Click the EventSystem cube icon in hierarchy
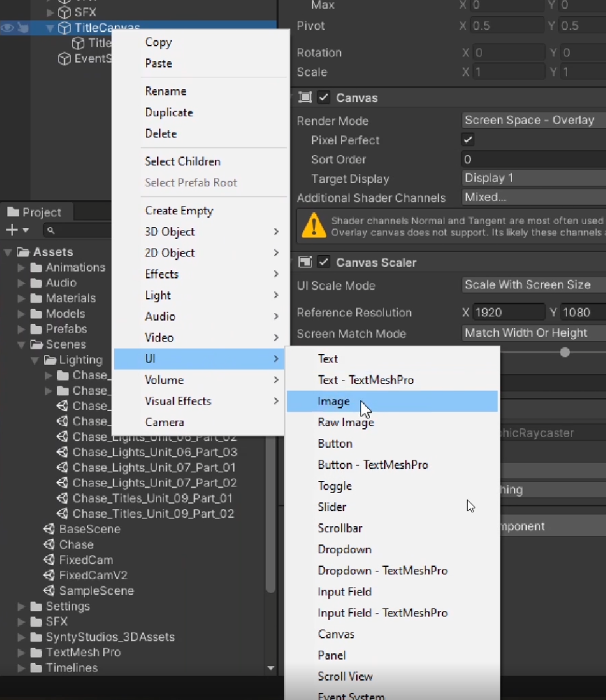Viewport: 606px width, 700px height. pyautogui.click(x=64, y=59)
